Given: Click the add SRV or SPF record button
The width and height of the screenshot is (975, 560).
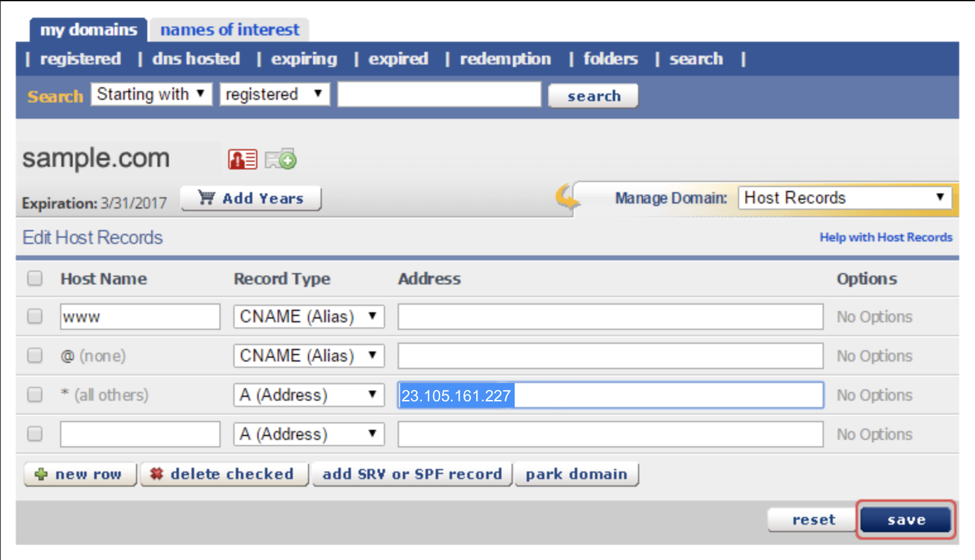Looking at the screenshot, I should click(412, 474).
